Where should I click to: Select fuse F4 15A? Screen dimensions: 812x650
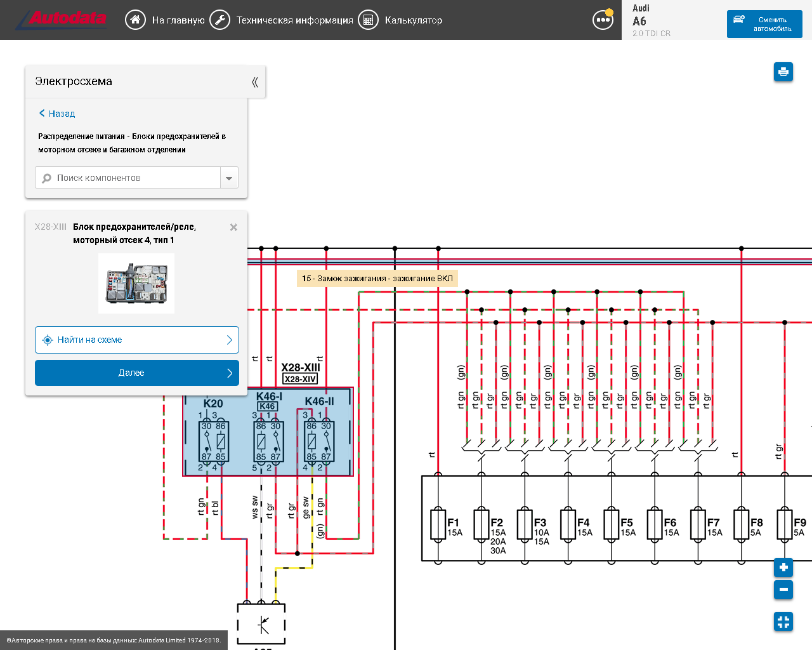coord(568,524)
